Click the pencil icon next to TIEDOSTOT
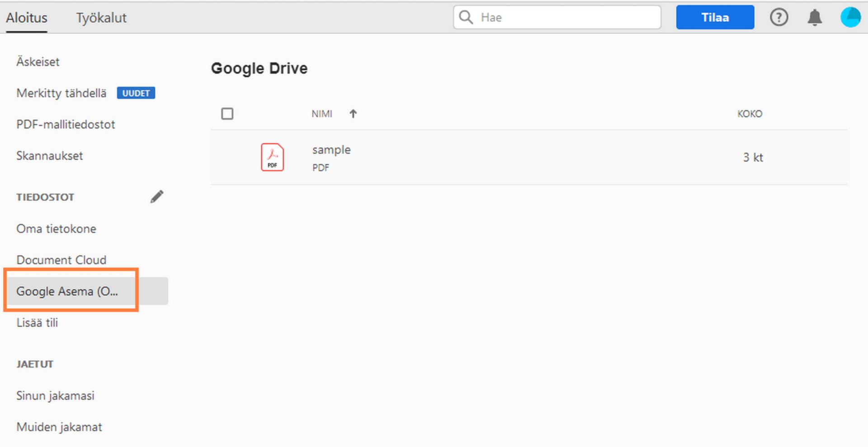The image size is (868, 447). tap(156, 196)
